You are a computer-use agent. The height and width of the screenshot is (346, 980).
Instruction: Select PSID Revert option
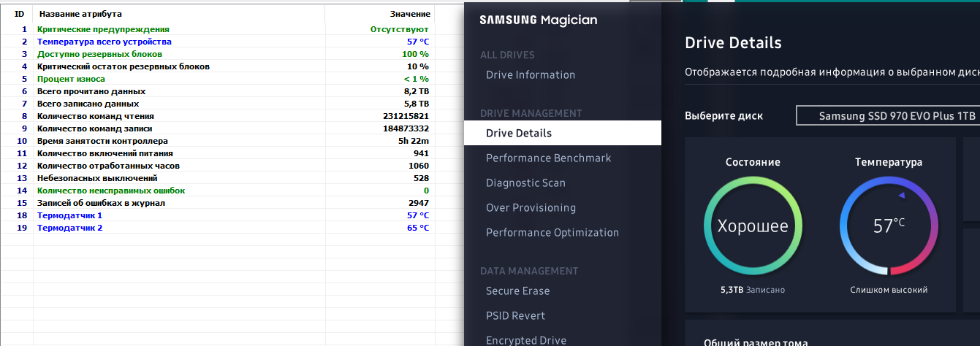pos(515,315)
